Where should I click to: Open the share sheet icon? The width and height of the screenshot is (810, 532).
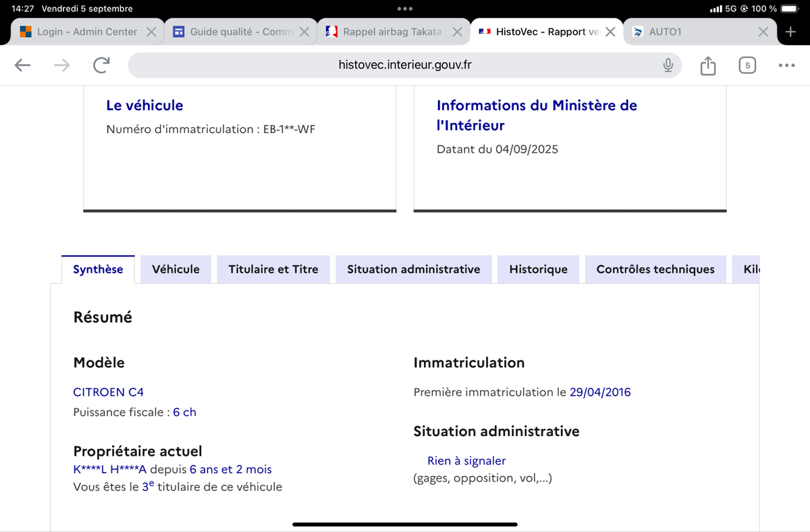[x=707, y=65]
